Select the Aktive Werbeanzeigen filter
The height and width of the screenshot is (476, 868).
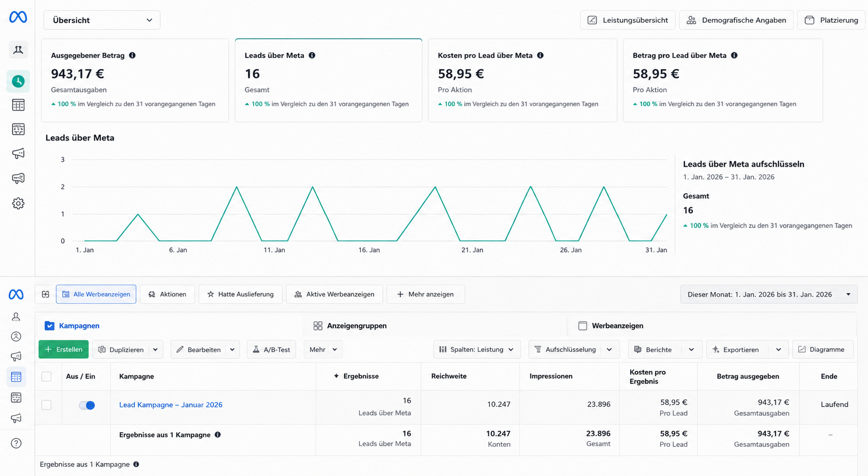tap(334, 294)
